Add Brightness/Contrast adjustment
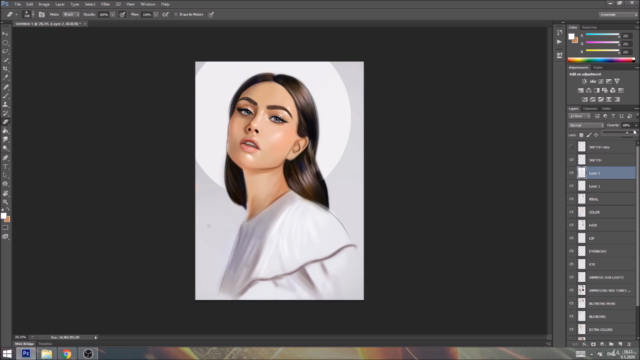This screenshot has height=360, width=640. pos(584,81)
